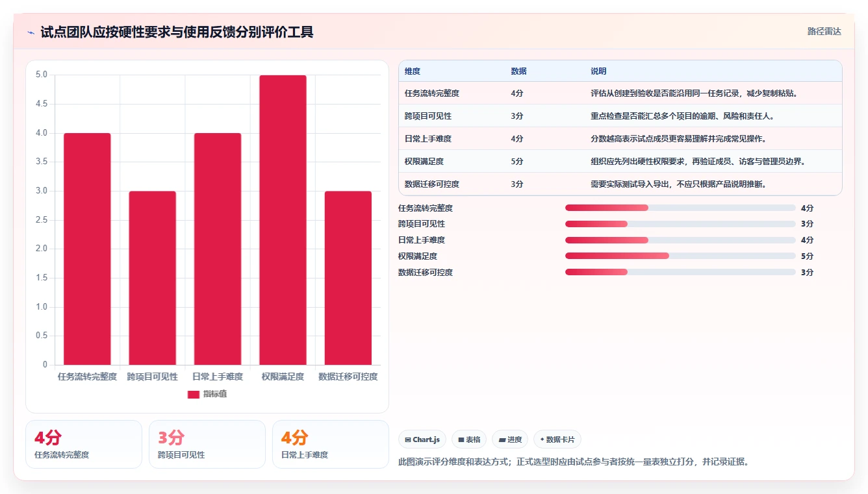Click the 说明 column header
The height and width of the screenshot is (494, 868).
pos(598,71)
